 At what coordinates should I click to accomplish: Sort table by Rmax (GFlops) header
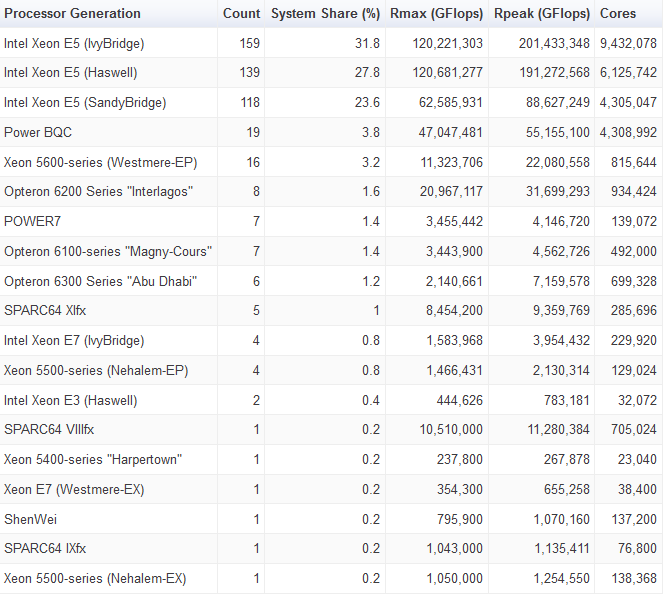coord(436,14)
